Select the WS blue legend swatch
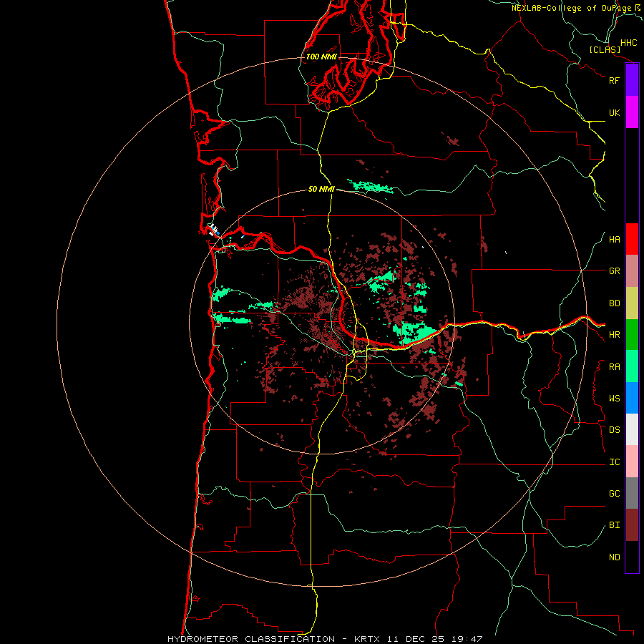This screenshot has height=644, width=644. [632, 398]
